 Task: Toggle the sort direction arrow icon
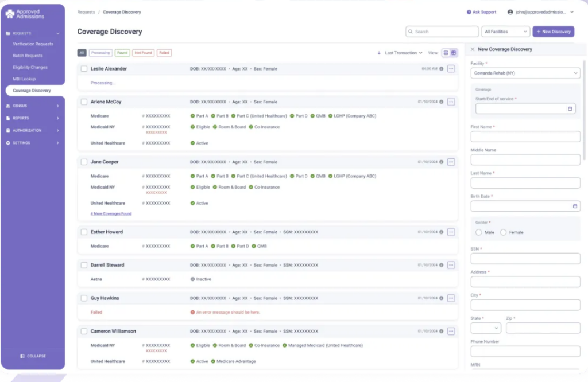click(x=379, y=53)
